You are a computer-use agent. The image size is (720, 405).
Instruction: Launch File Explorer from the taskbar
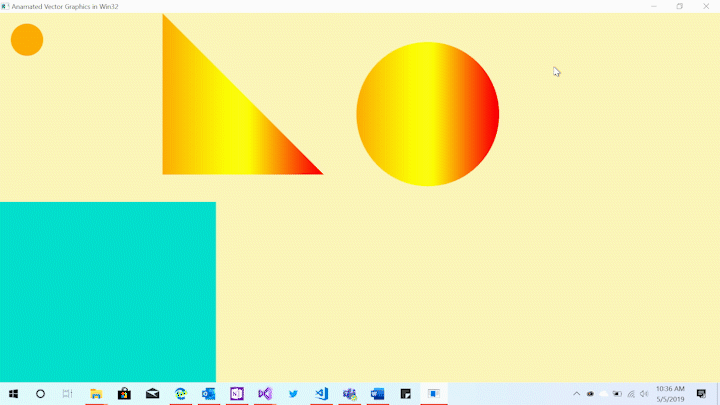pyautogui.click(x=96, y=394)
